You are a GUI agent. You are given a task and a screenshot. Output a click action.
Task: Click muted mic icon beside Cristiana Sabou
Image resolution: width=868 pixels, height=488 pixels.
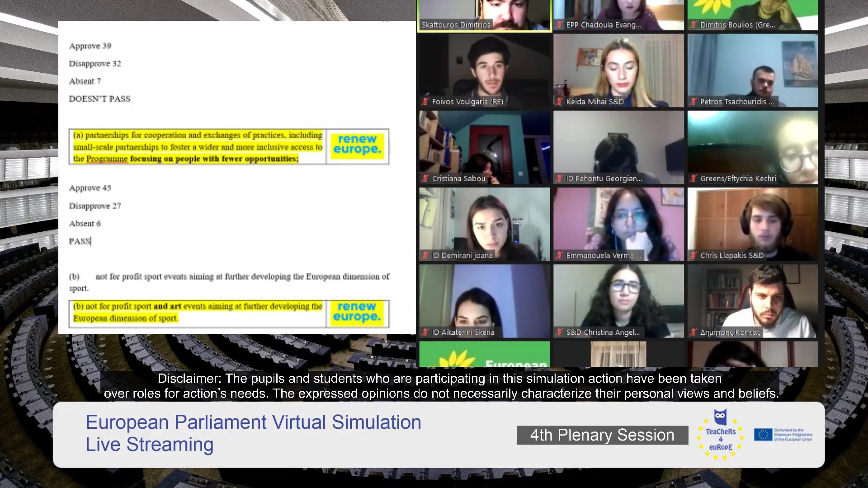point(425,178)
